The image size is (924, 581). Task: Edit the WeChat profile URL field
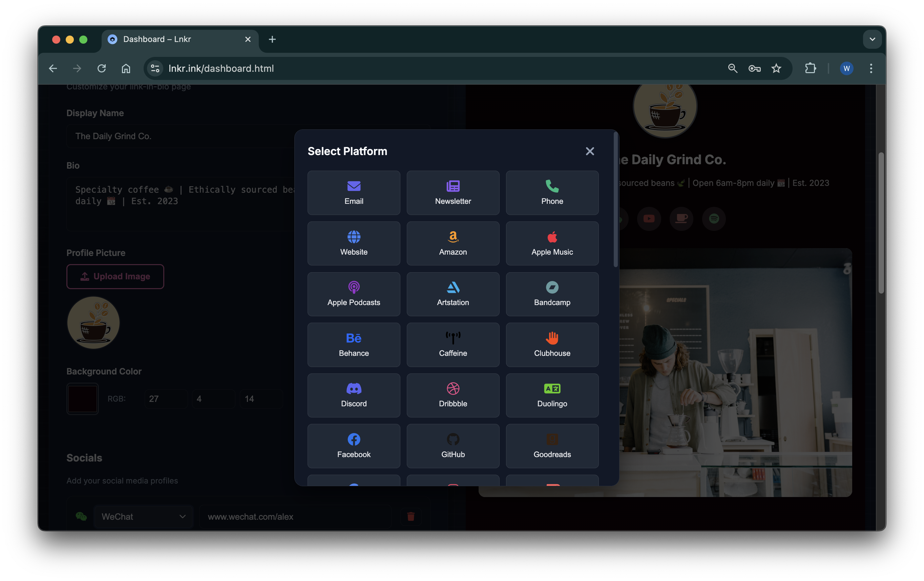point(295,517)
